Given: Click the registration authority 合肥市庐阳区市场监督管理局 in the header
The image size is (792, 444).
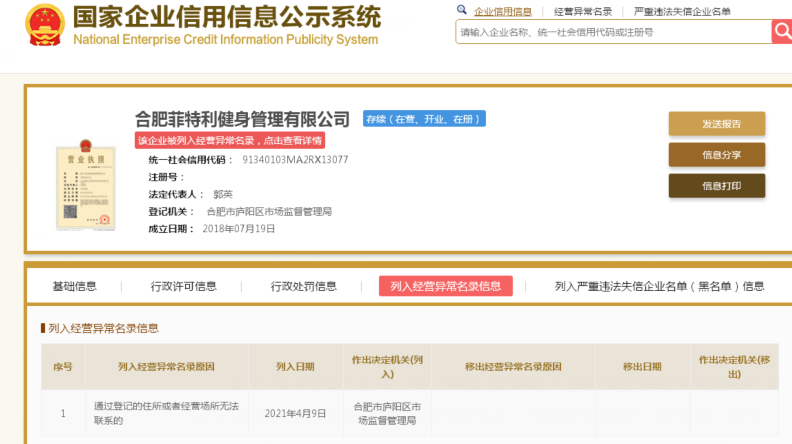Looking at the screenshot, I should (269, 212).
